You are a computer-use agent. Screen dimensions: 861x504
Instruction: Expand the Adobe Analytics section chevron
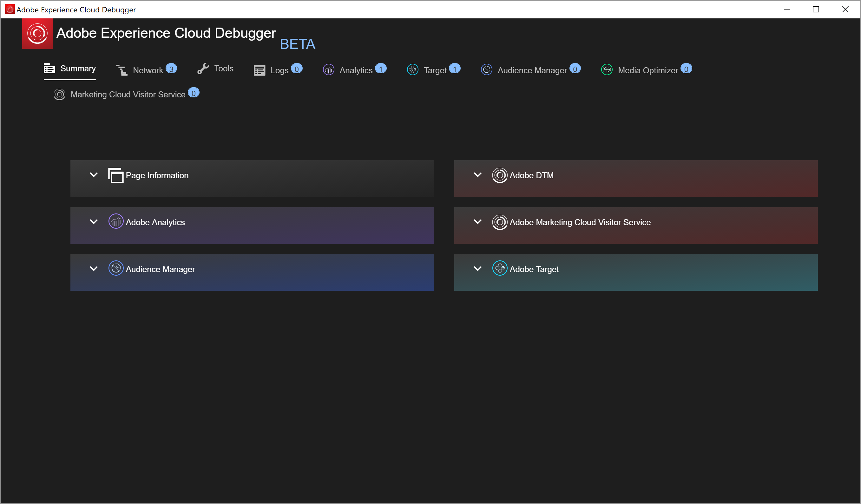pos(94,222)
